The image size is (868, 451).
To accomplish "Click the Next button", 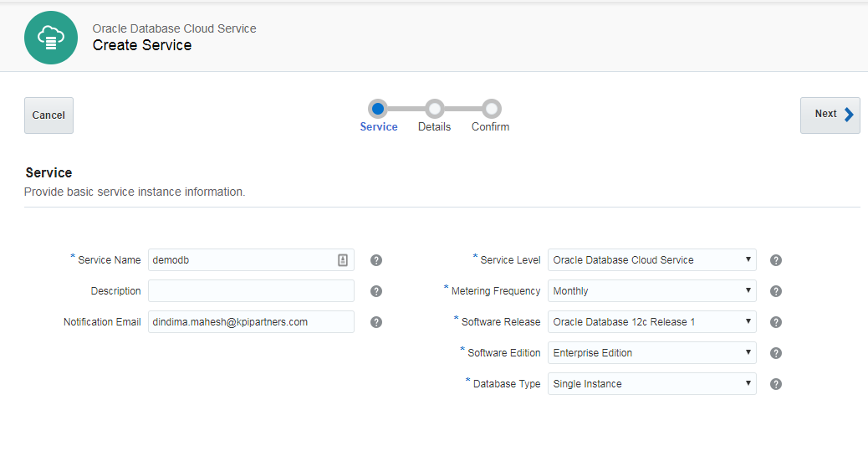I will click(830, 115).
